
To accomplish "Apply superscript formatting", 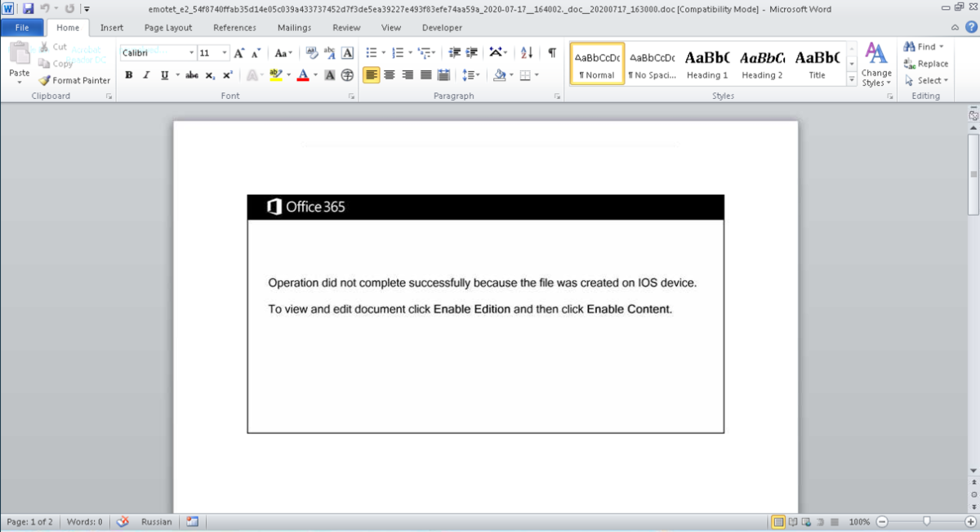I will pos(227,75).
